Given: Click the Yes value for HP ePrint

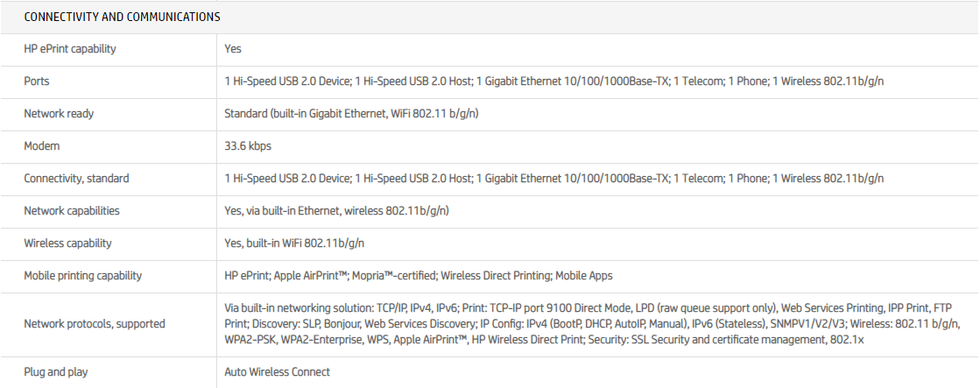Looking at the screenshot, I should (x=233, y=49).
